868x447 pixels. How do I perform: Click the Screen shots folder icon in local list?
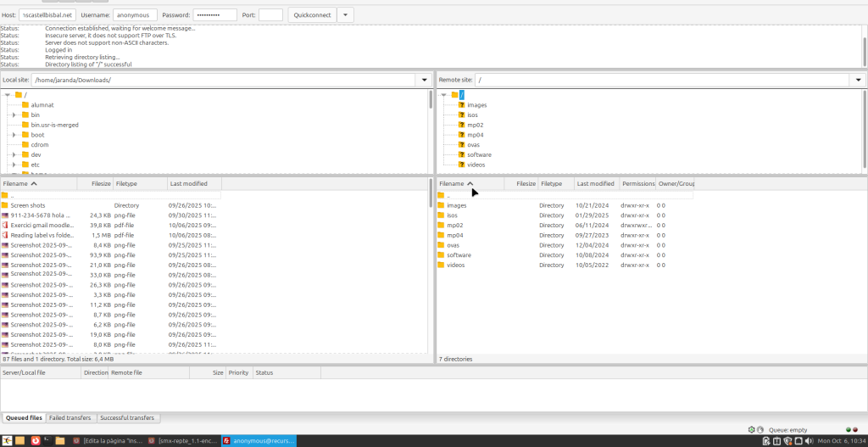(5, 205)
